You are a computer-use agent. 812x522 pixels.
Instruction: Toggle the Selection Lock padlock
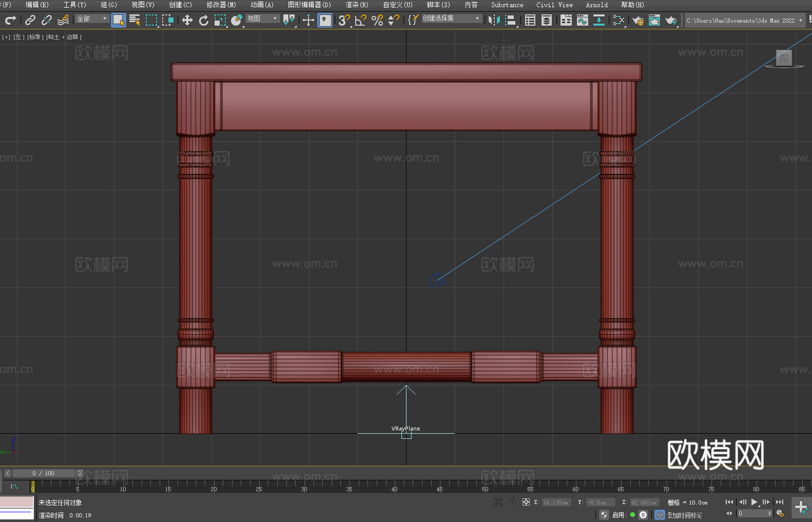click(x=512, y=502)
